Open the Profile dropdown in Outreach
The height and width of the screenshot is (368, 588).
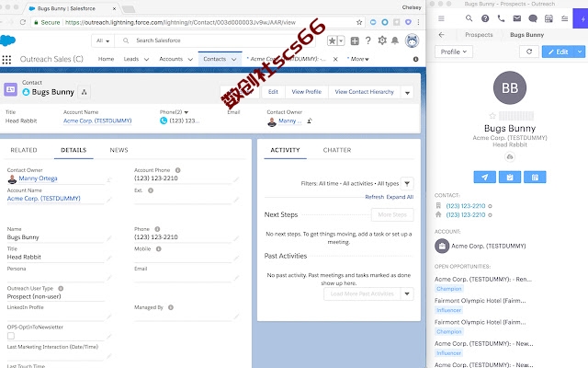click(454, 52)
